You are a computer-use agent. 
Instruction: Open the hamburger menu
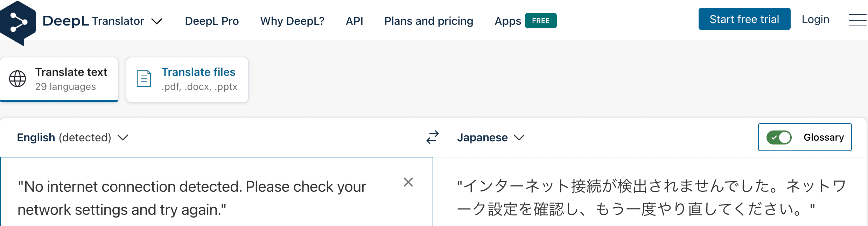tap(857, 20)
